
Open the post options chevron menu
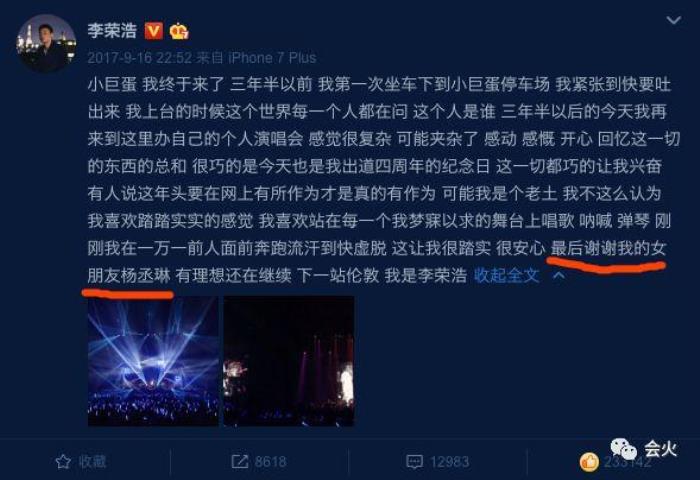673,21
